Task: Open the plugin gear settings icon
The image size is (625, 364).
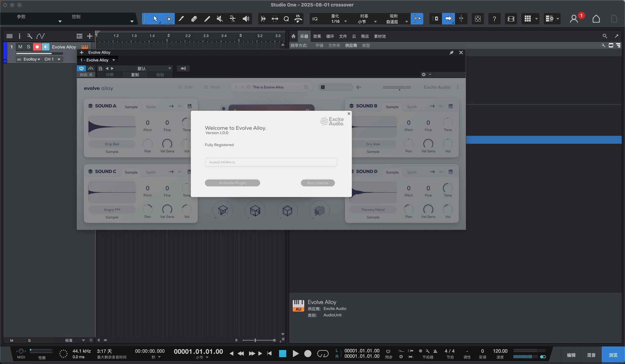Action: (424, 74)
